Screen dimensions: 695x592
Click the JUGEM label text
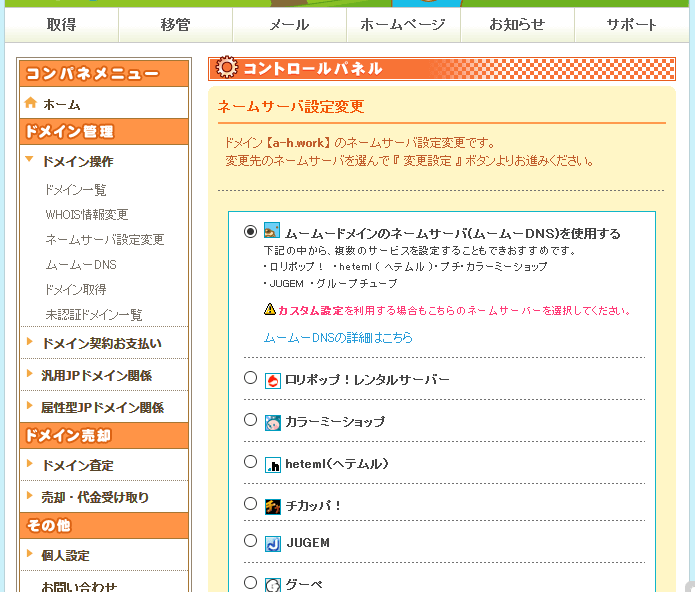click(308, 543)
